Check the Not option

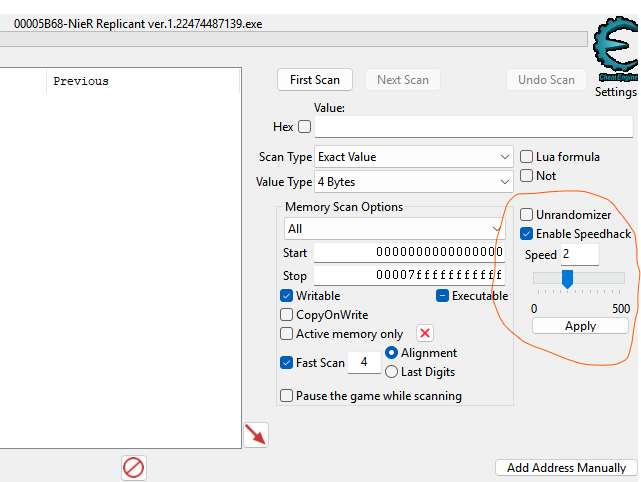click(527, 175)
